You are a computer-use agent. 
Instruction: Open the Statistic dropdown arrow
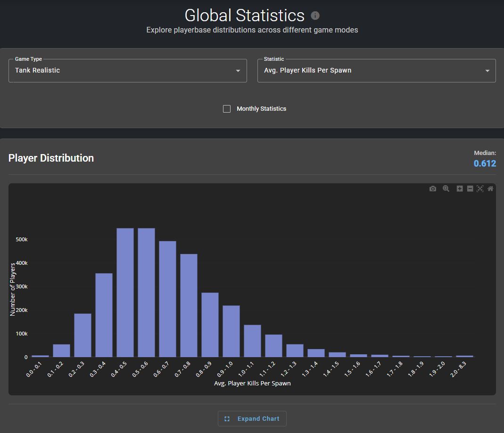pyautogui.click(x=487, y=71)
